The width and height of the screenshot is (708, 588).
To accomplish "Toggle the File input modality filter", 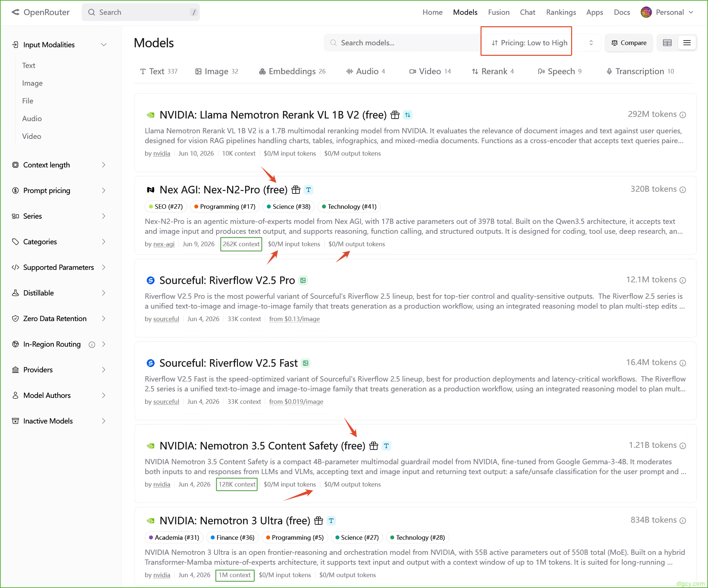I will (28, 101).
